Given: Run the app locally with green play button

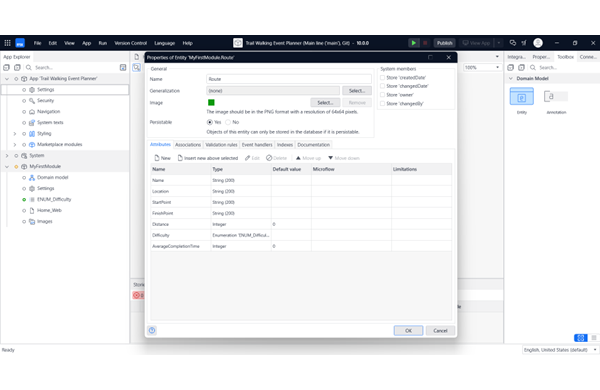Looking at the screenshot, I should 414,43.
